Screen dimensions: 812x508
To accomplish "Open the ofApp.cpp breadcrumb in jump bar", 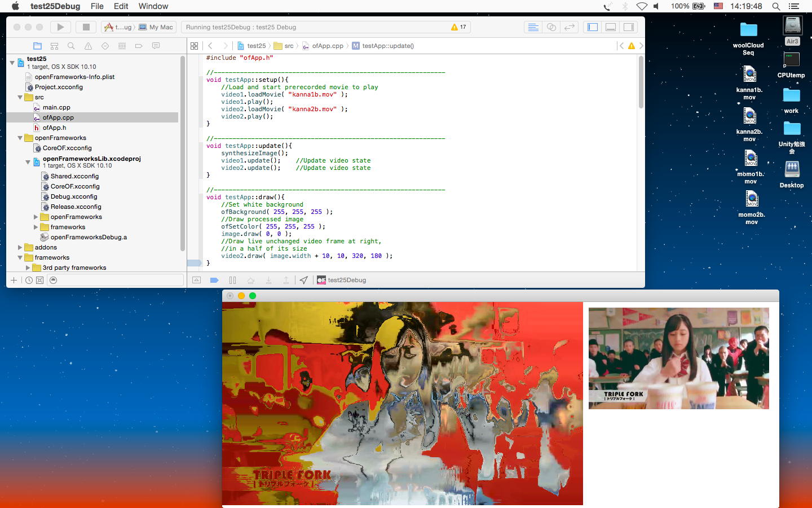I will 323,46.
